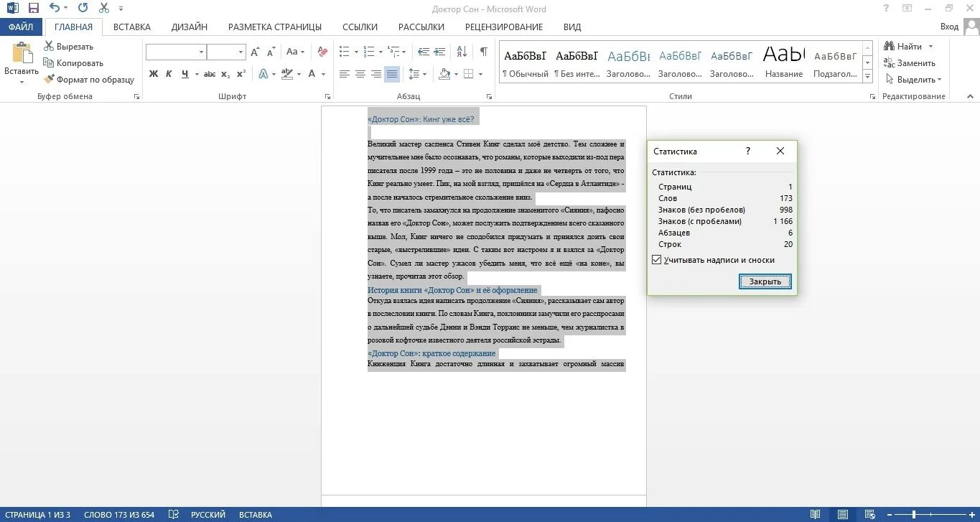Viewport: 980px width, 522px height.
Task: Switch to web layout view in the status bar
Action: coord(870,515)
